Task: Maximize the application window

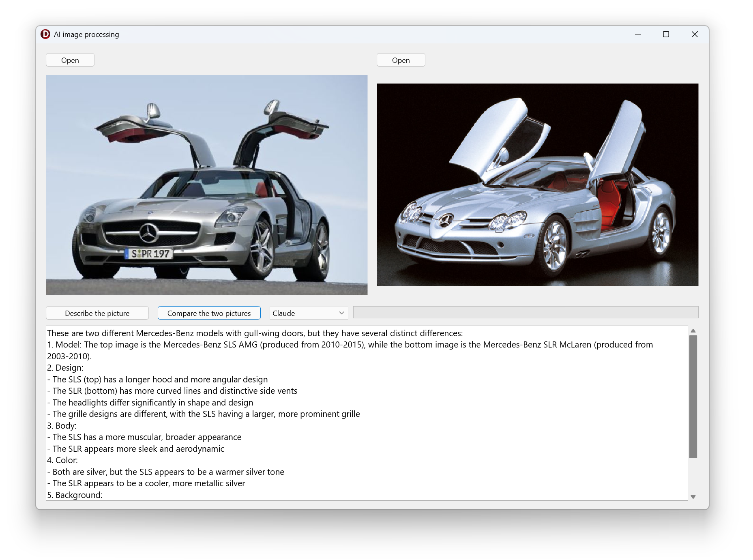Action: click(x=666, y=34)
